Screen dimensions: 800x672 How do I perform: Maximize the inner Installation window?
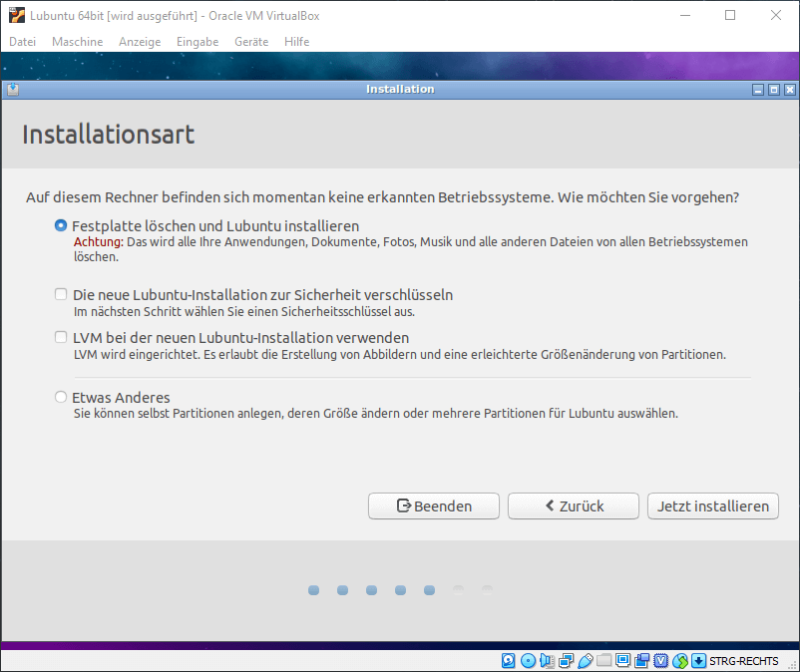pos(774,90)
